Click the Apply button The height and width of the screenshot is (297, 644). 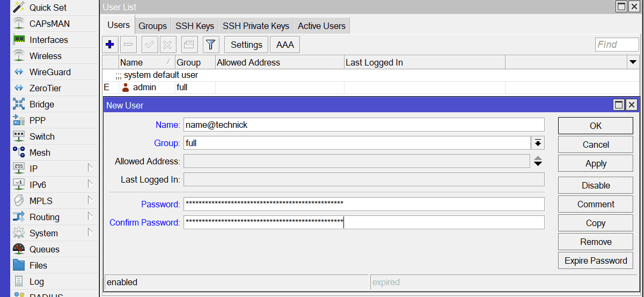(596, 164)
